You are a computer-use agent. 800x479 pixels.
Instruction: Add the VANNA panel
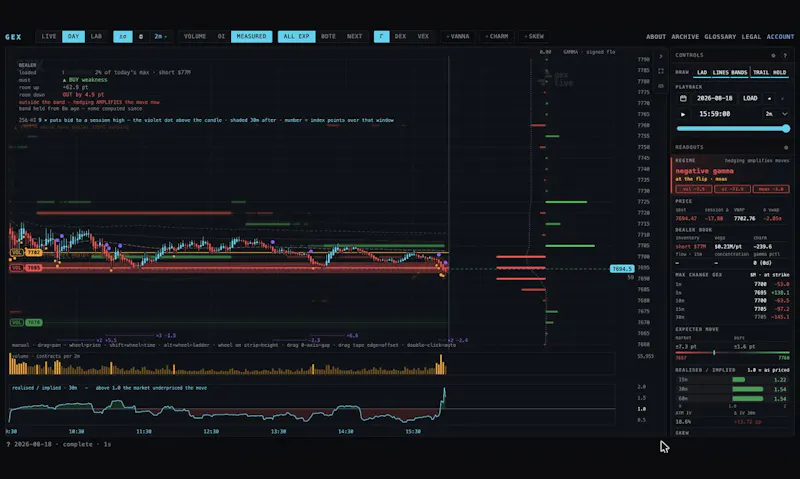pos(458,36)
